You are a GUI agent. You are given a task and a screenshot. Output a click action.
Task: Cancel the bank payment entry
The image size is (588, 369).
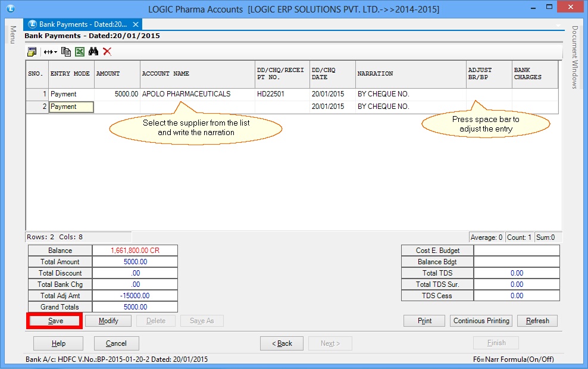(x=116, y=343)
